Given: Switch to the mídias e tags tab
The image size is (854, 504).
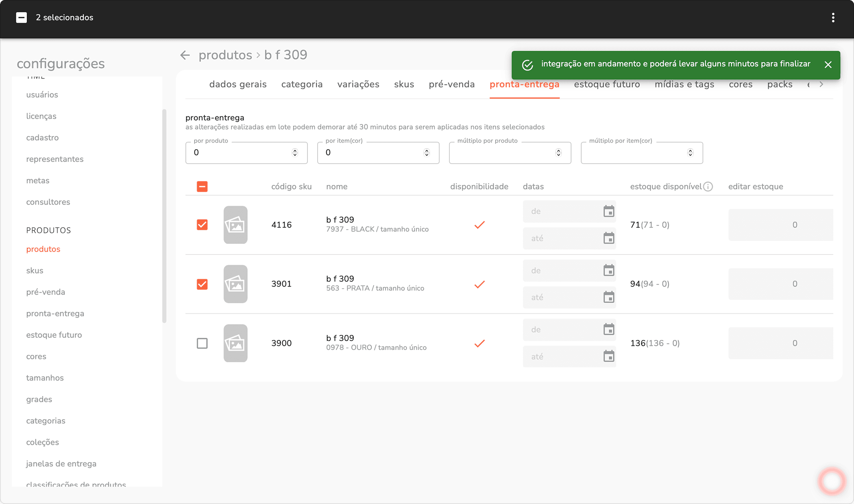Looking at the screenshot, I should point(684,84).
